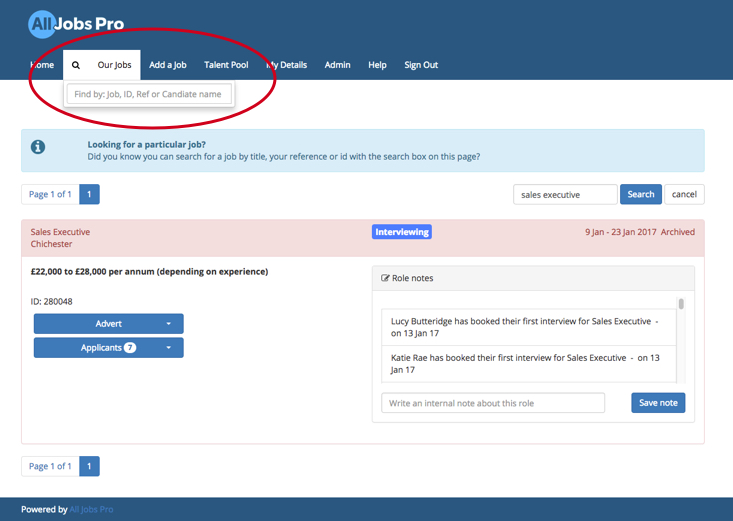Screen dimensions: 733x521
Task: Focus the 'Find by: Job, ID, Ref' search box
Action: [x=149, y=94]
